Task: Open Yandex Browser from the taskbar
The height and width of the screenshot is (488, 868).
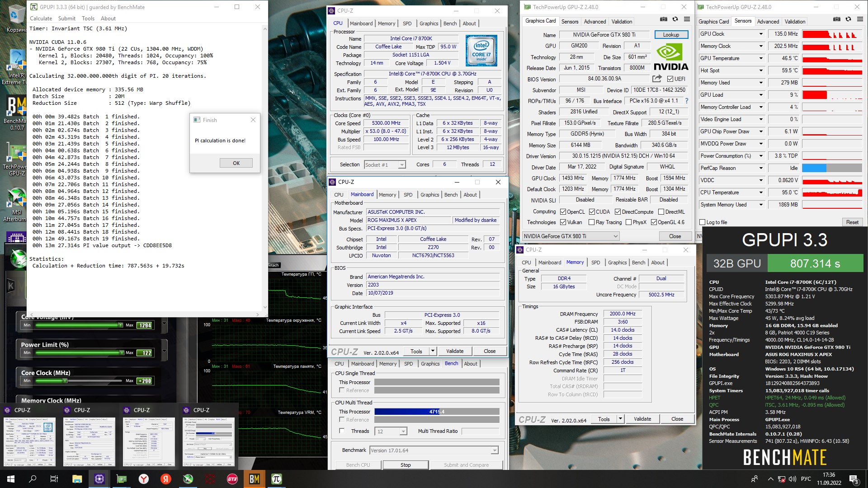Action: [144, 479]
